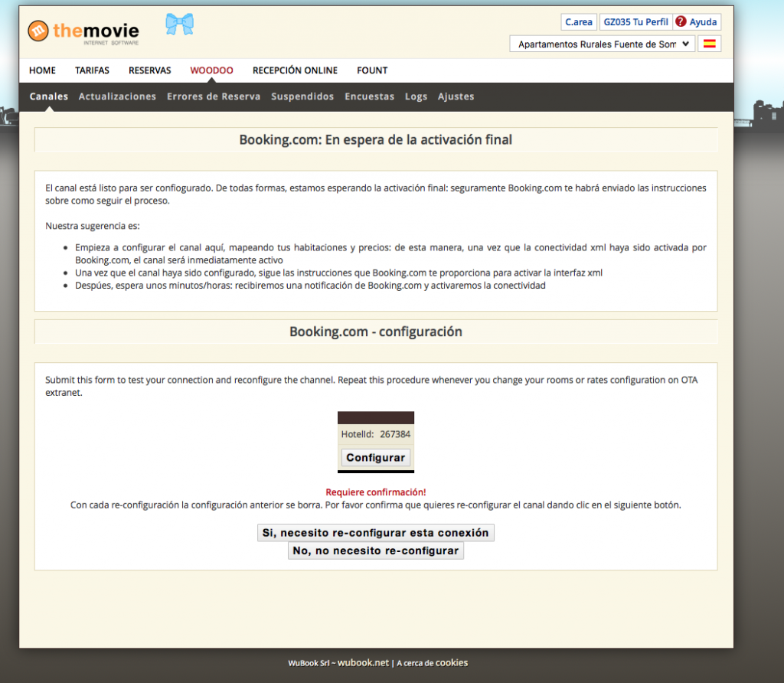Viewport: 784px width, 683px height.
Task: Open the Logs tab
Action: pos(416,96)
